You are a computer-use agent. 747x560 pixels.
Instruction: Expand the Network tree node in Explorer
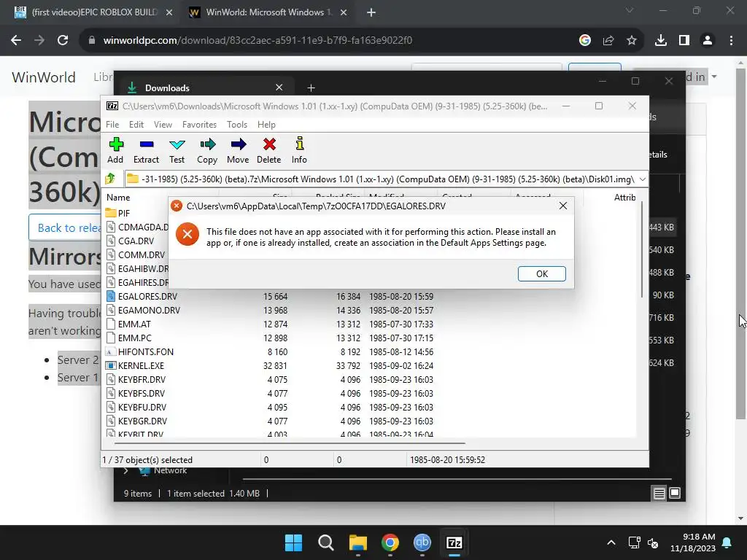pos(125,470)
